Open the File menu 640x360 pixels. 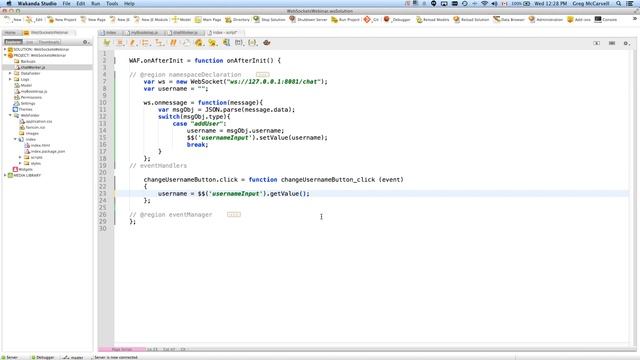tap(66, 3)
